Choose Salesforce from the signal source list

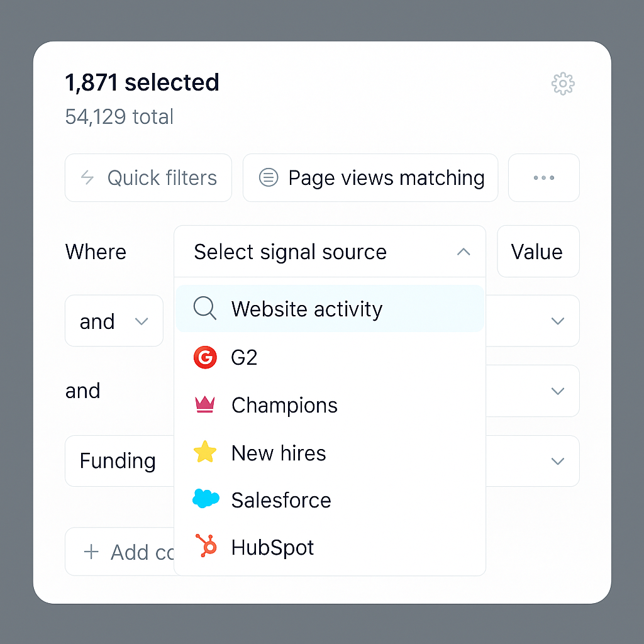(281, 499)
